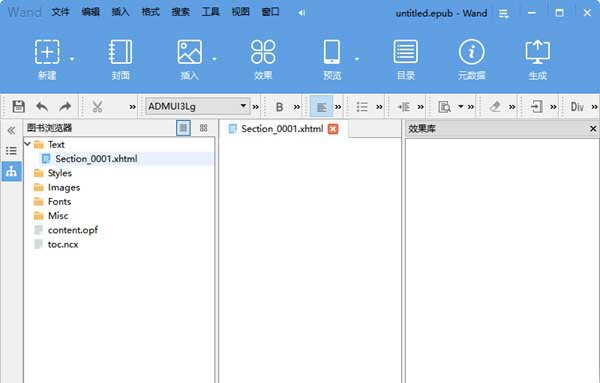Click the Div toolbar button

pyautogui.click(x=577, y=107)
